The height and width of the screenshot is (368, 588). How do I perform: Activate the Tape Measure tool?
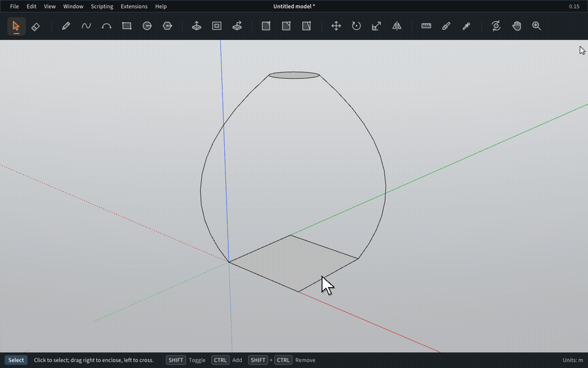[426, 26]
